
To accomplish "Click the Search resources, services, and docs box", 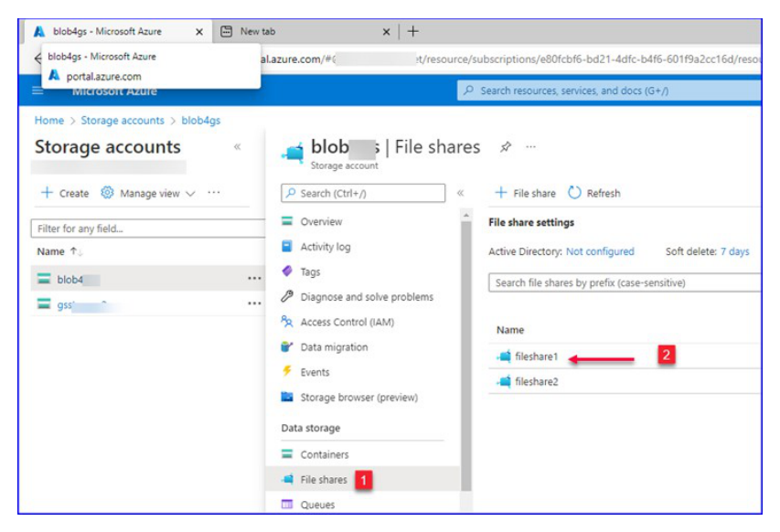I will (x=609, y=90).
